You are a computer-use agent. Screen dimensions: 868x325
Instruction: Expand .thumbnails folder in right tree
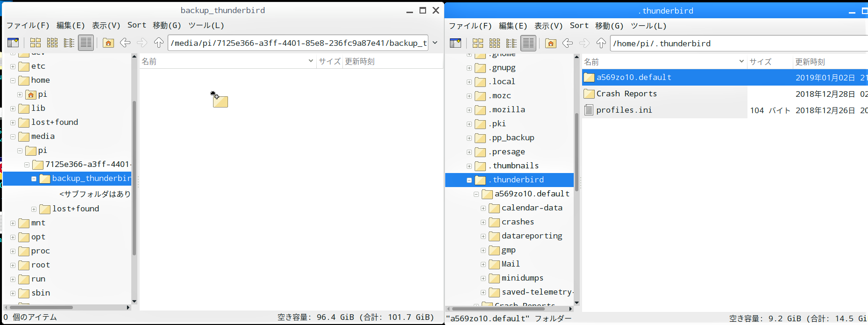click(469, 166)
